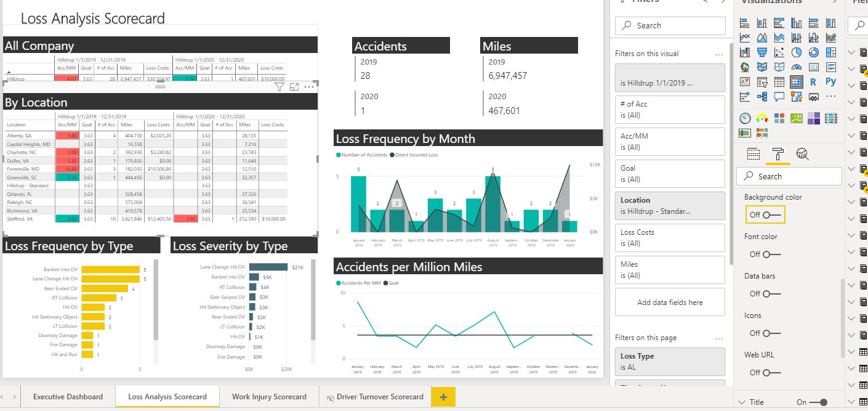Click the Loss Severity by Type chart scrollbar

pos(313,299)
